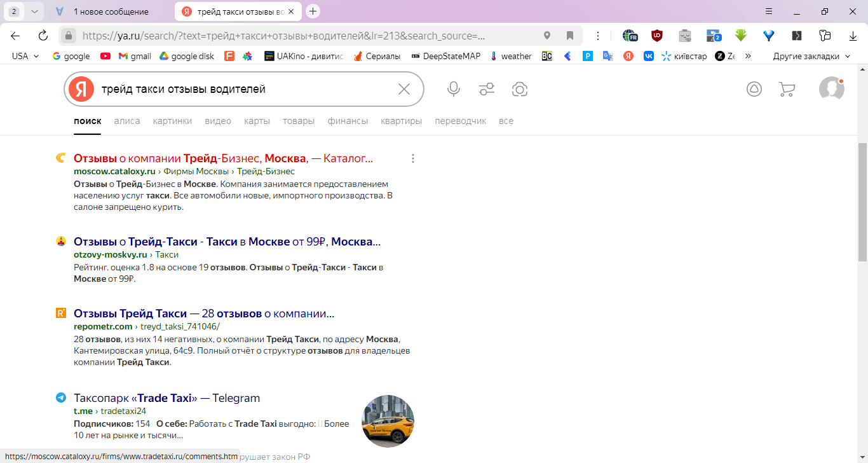Switch to the '1 новое сообщение' tab

click(x=111, y=11)
